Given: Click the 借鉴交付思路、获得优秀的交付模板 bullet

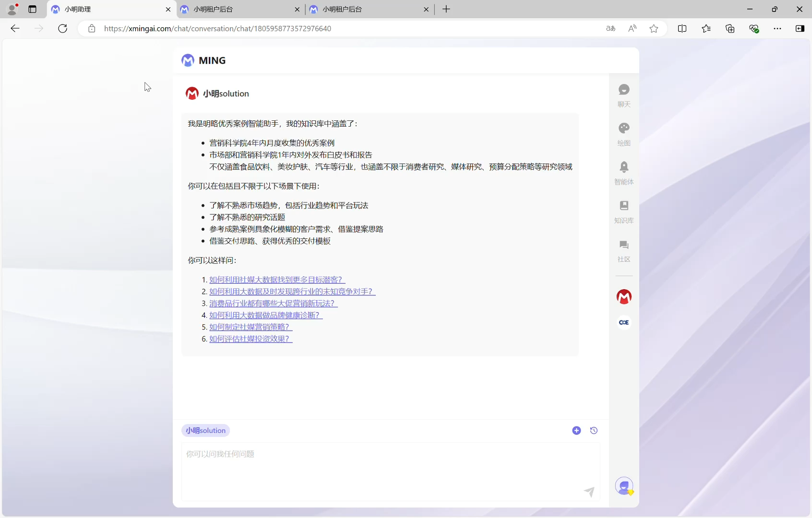Looking at the screenshot, I should click(270, 241).
